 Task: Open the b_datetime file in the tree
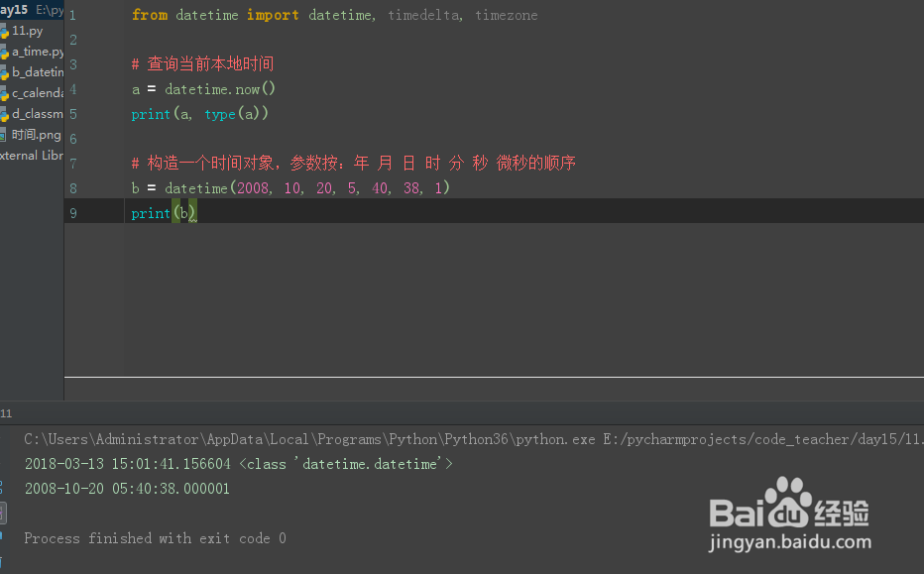click(x=38, y=72)
